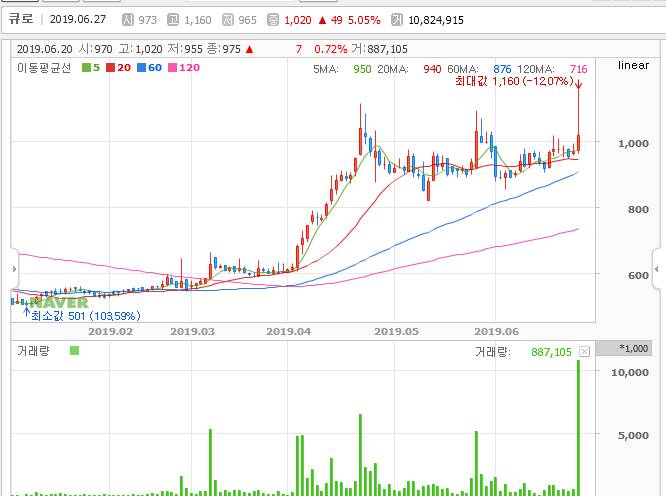Click the low price icon beside 965

coord(228,20)
